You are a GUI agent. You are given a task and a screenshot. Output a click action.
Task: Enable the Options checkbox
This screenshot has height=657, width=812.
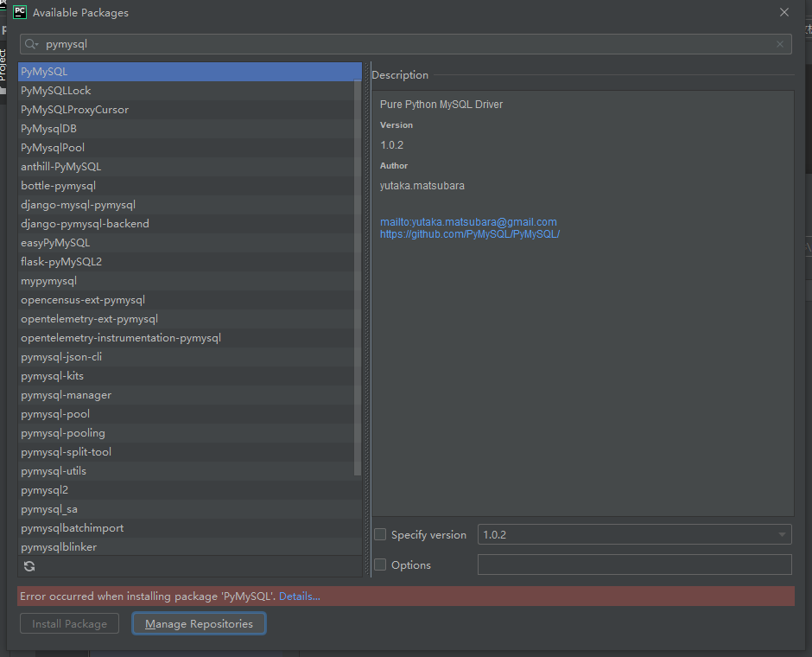coord(380,565)
